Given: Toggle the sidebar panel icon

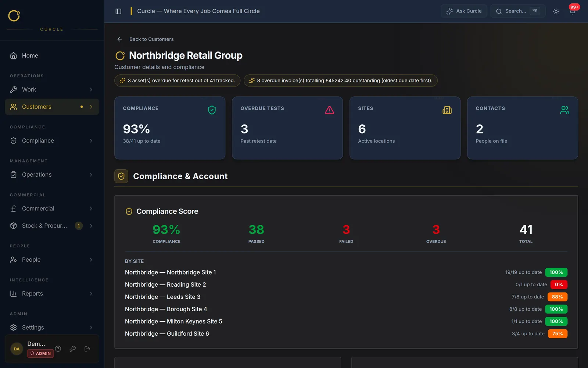Looking at the screenshot, I should (118, 11).
